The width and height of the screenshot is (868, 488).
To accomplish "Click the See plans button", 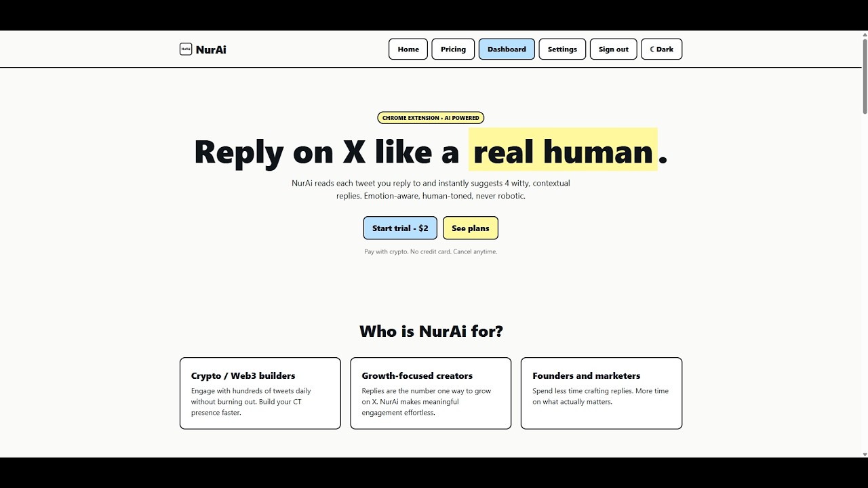I will pos(471,228).
